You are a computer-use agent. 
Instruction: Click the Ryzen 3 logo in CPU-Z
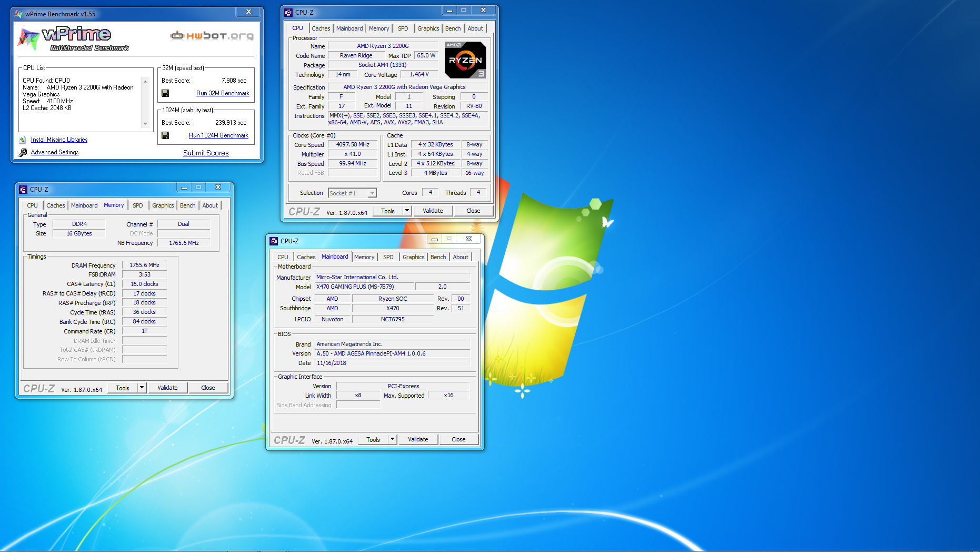pos(465,60)
